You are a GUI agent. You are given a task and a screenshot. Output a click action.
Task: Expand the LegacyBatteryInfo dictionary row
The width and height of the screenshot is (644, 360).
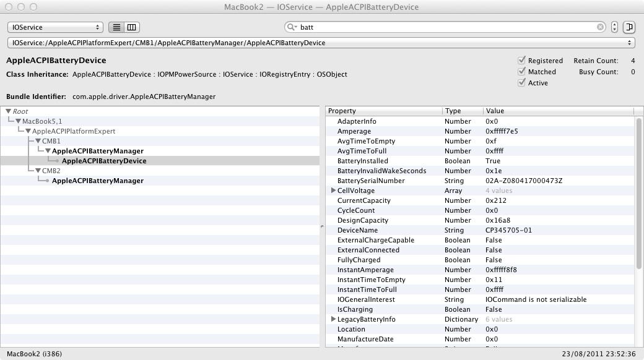(334, 319)
